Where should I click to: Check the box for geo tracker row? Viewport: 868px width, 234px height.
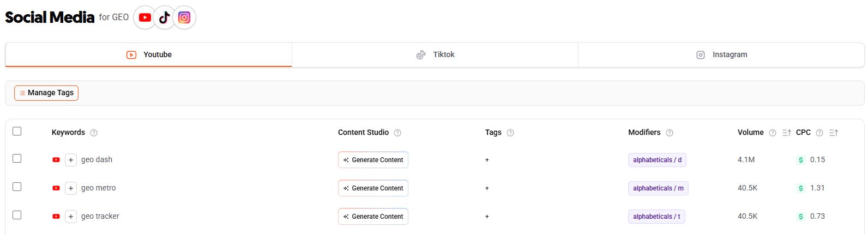pos(17,215)
